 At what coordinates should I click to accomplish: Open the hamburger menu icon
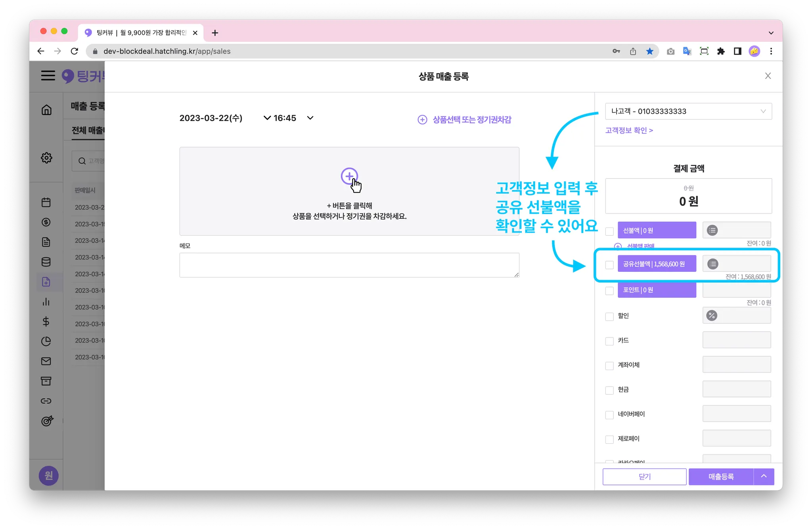[x=48, y=76]
